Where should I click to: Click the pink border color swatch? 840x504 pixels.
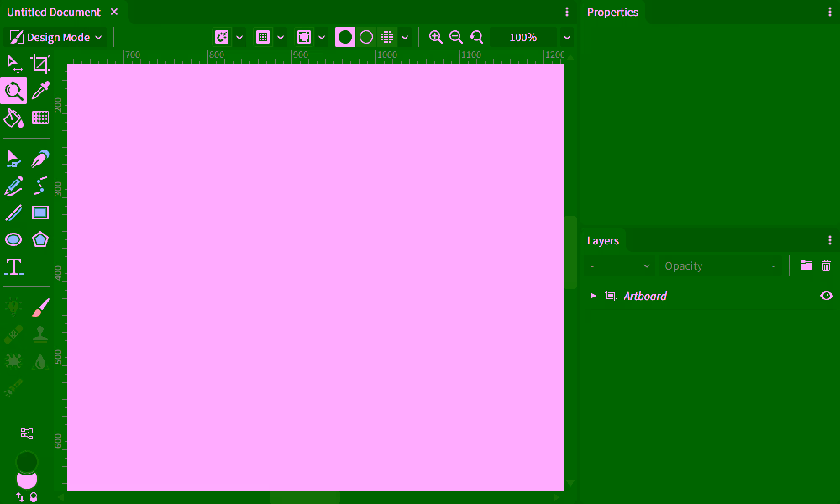click(x=26, y=480)
